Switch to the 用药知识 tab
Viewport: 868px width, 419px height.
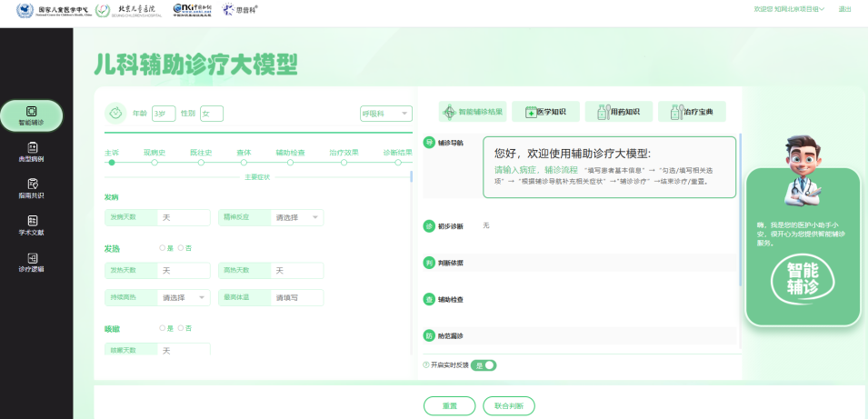(x=618, y=112)
